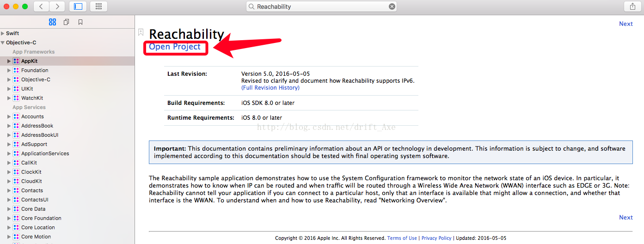The height and width of the screenshot is (244, 644).
Task: Expand the Swift section
Action: (3, 33)
